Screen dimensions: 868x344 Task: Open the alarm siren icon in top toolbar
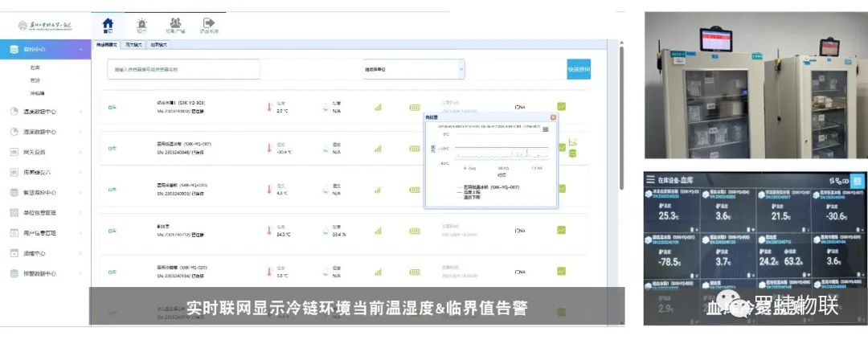pos(141,23)
